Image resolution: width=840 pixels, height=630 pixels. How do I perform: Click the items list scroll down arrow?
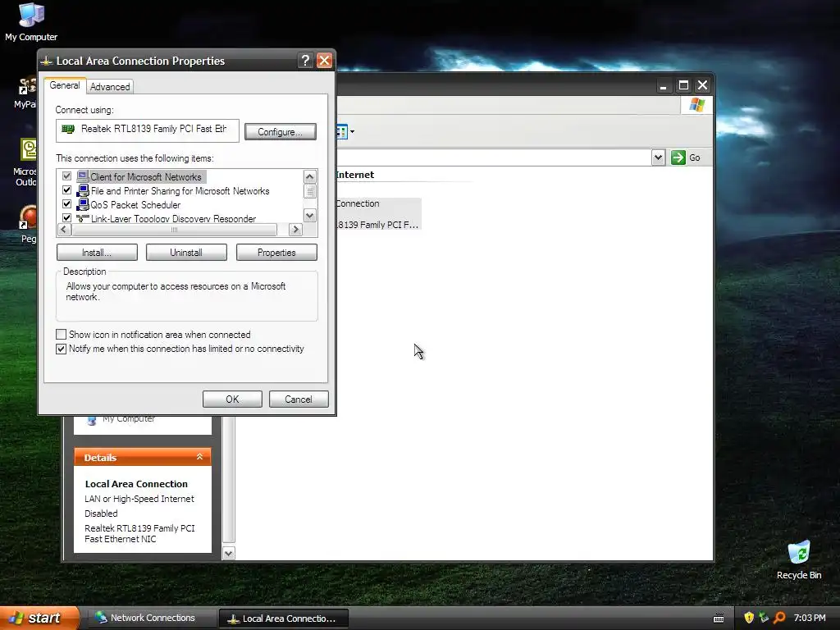tap(309, 216)
